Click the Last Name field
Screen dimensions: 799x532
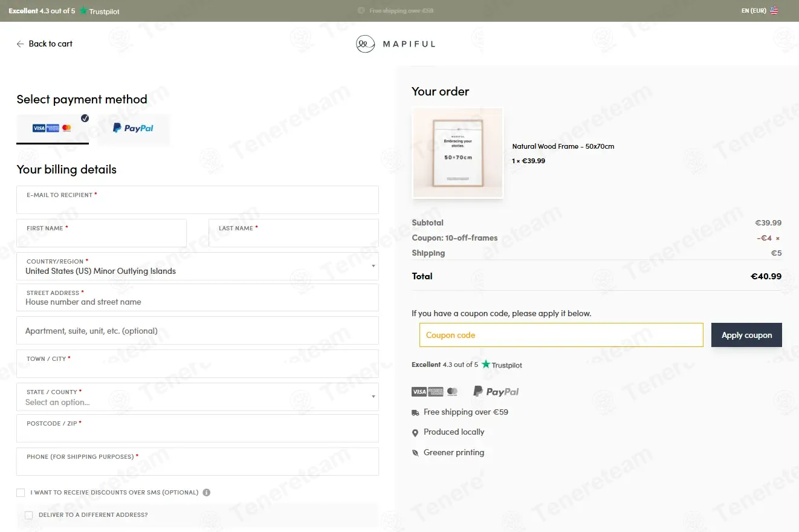(x=294, y=233)
